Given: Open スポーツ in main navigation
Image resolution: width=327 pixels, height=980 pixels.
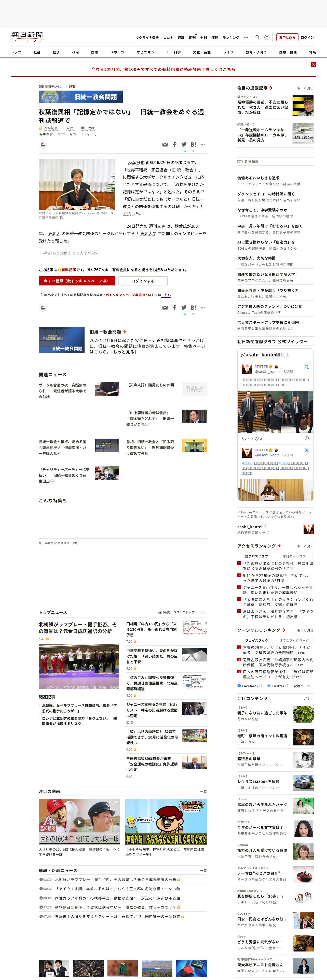Looking at the screenshot, I should pyautogui.click(x=117, y=52).
